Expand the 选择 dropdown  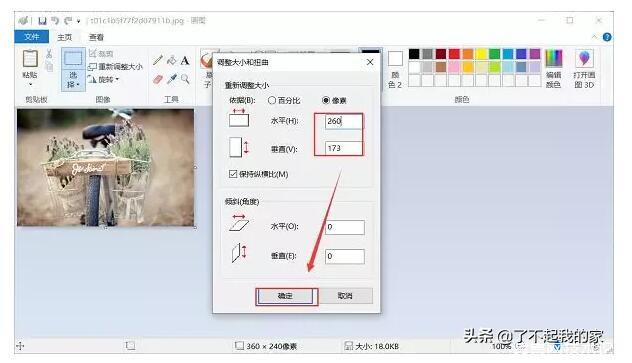[73, 80]
